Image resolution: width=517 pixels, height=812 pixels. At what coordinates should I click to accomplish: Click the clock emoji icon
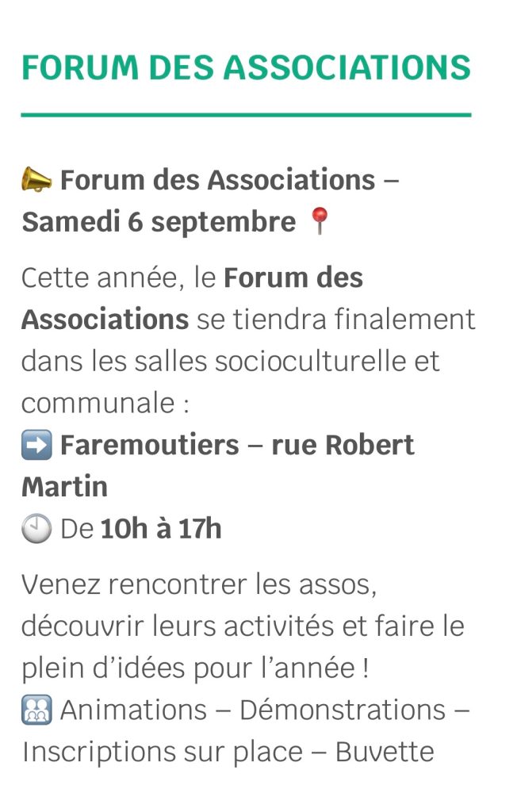36,528
